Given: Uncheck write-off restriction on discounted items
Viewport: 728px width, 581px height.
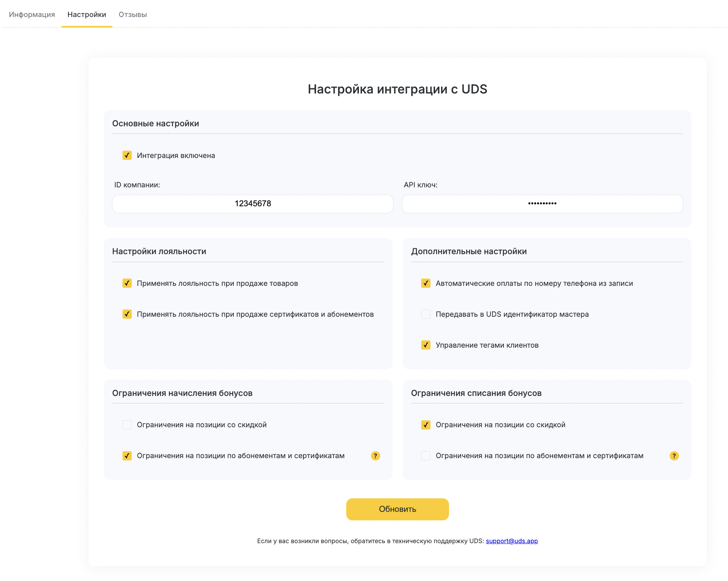Looking at the screenshot, I should tap(426, 425).
